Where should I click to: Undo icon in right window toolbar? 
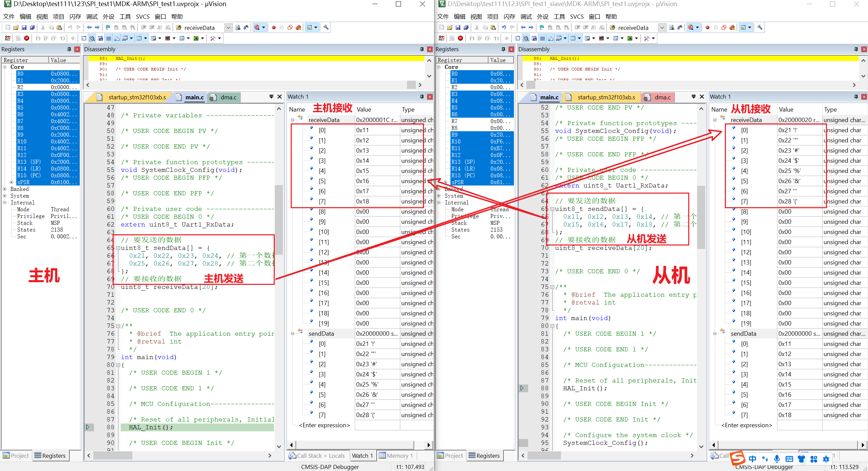(x=504, y=27)
